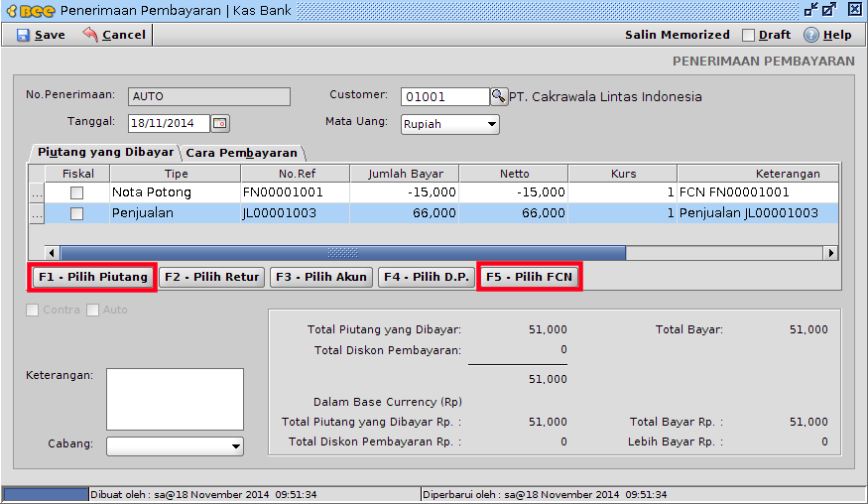Open the calendar picker next to Tanggal

[220, 123]
